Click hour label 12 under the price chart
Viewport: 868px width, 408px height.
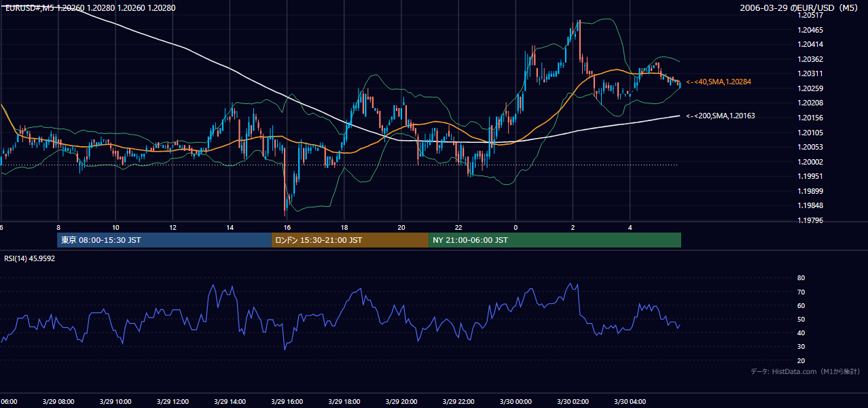(173, 227)
